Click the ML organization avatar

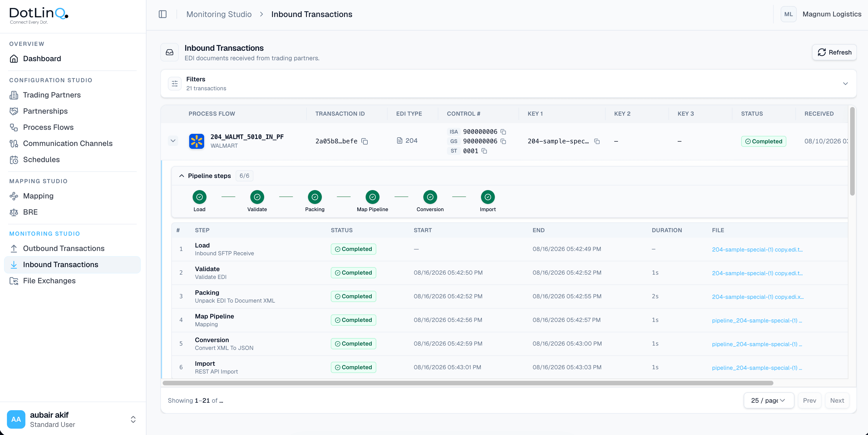coord(788,14)
